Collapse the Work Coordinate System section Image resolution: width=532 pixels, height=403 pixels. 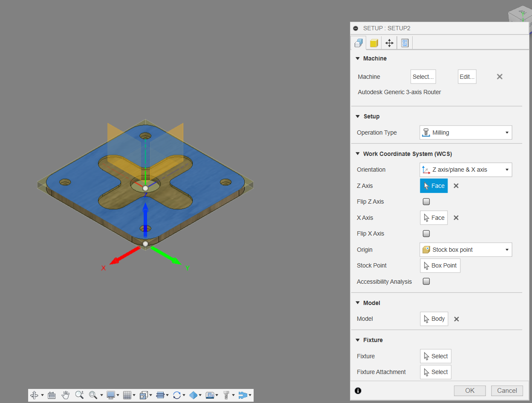358,154
